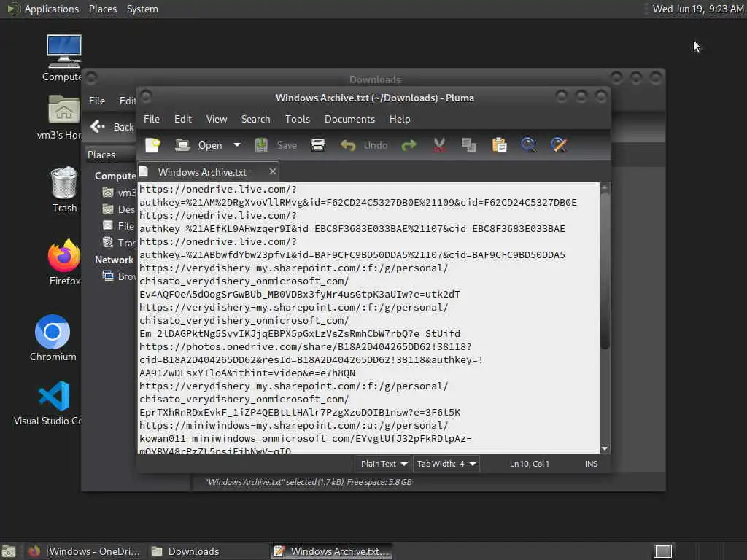Click the Ln 10, Col 1 status text
Viewport: 747px width, 560px height.
(530, 464)
